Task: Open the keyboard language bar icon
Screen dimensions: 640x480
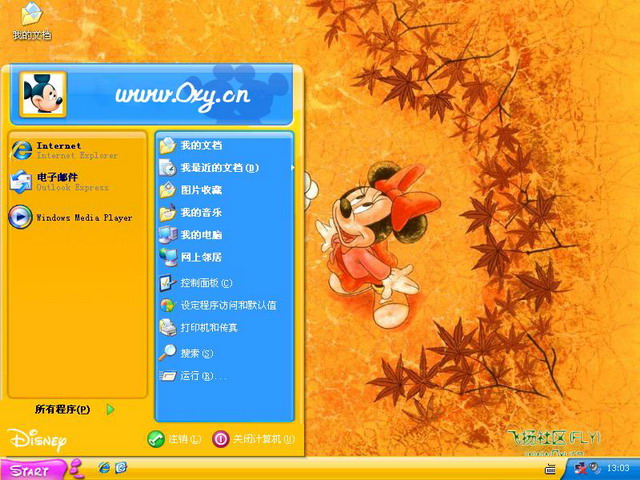Action: point(550,469)
